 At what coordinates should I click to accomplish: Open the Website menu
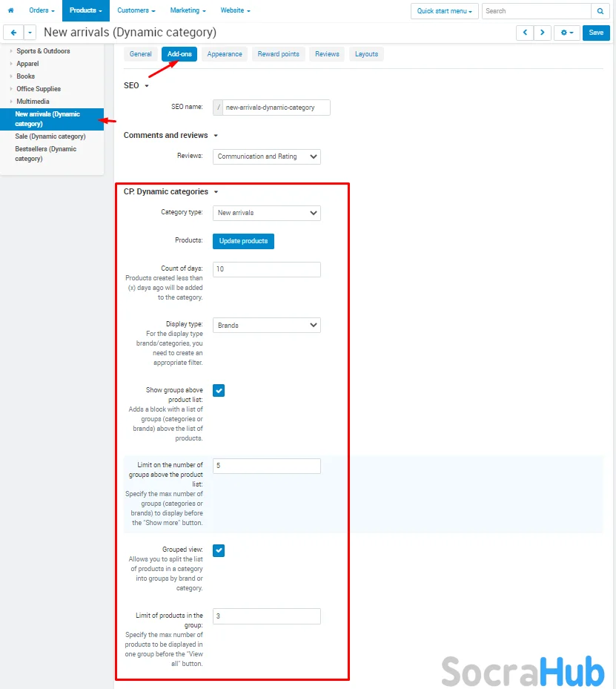[x=235, y=10]
